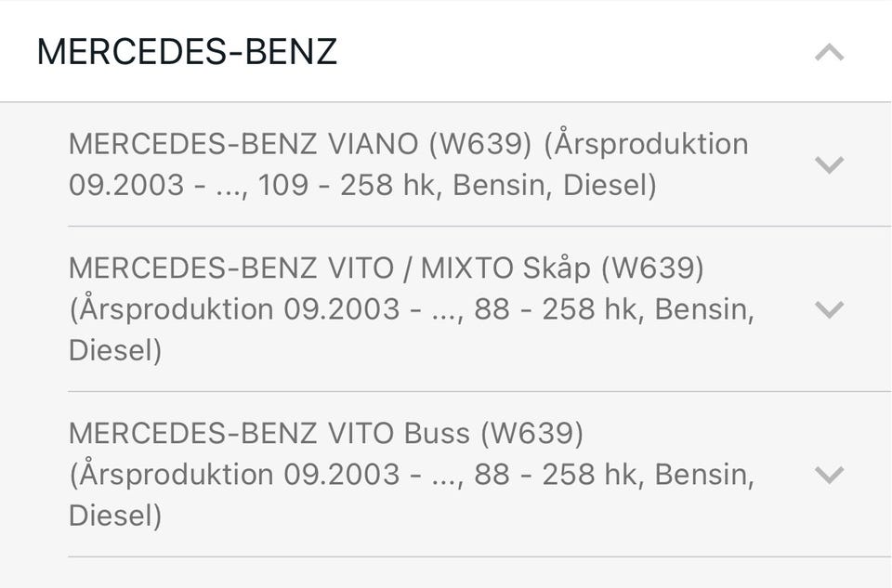This screenshot has width=892, height=588.
Task: Select the MERCEDES-BENZ VITO Buss (W639) entry text
Action: [412, 475]
